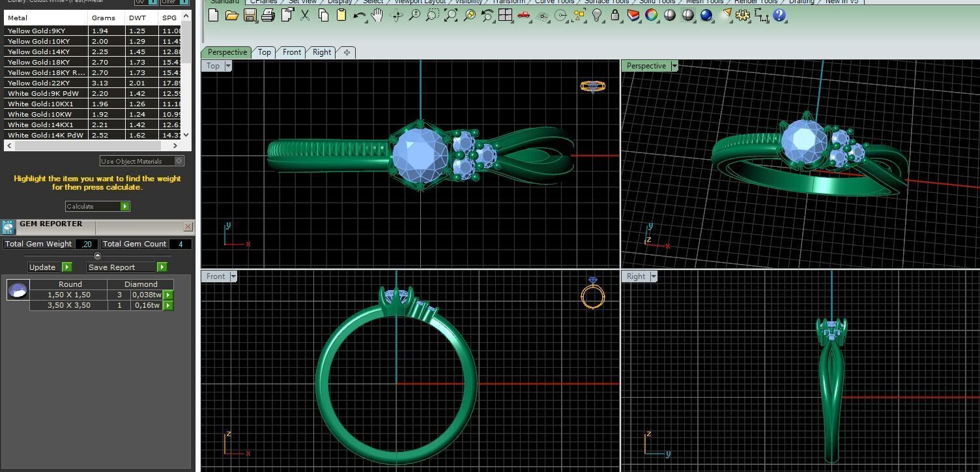The height and width of the screenshot is (472, 980).
Task: Click the four viewports layout icon
Action: (x=506, y=15)
